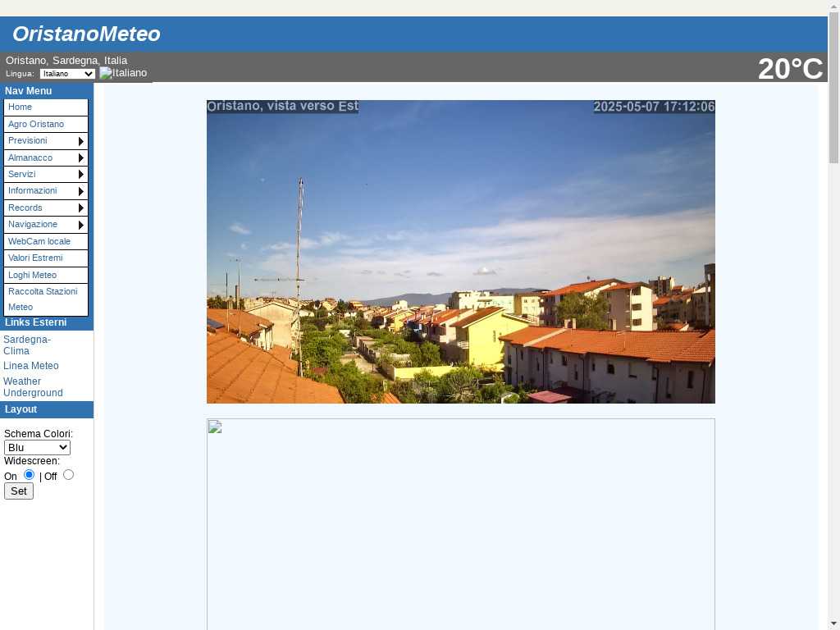Select Widescreen On radio button
The image size is (840, 630).
pos(29,475)
